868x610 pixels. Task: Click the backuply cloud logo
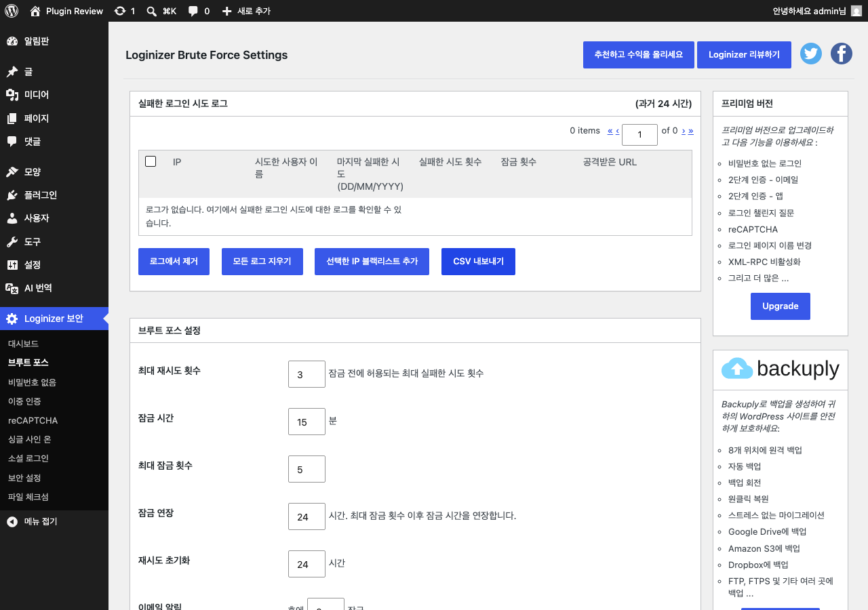point(737,368)
